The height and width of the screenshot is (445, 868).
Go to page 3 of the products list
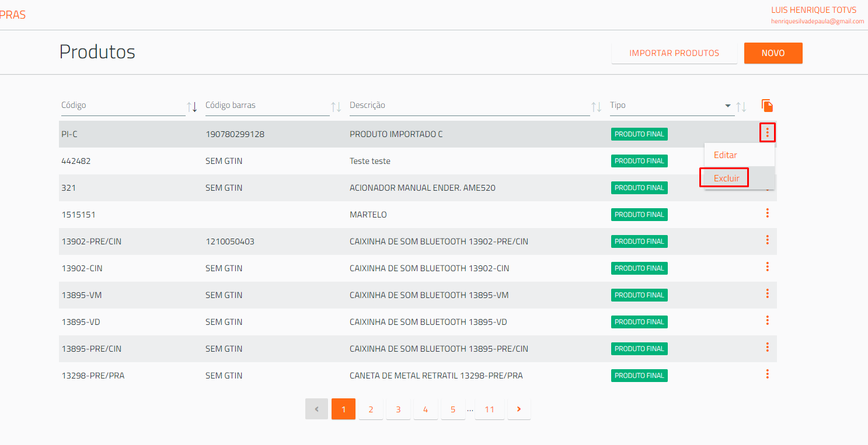pos(398,409)
